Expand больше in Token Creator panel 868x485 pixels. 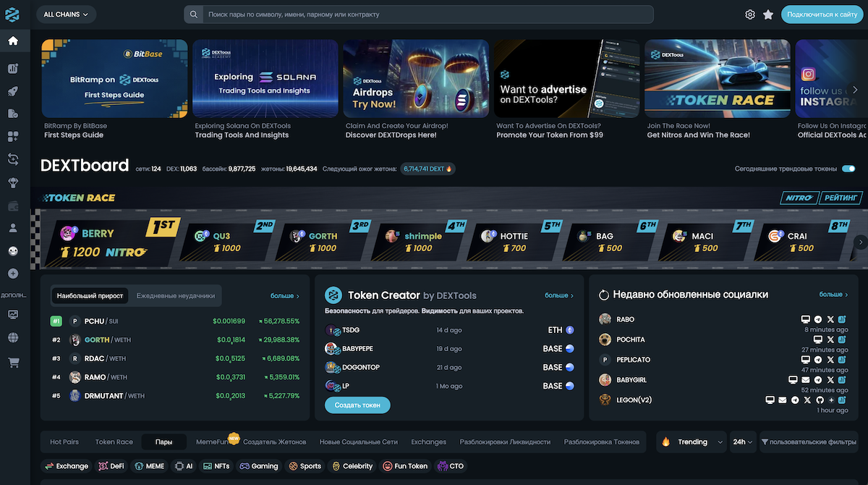[x=559, y=295]
